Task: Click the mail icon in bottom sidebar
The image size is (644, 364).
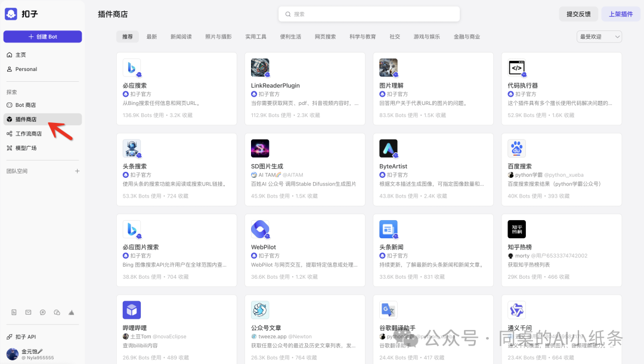Action: click(27, 312)
